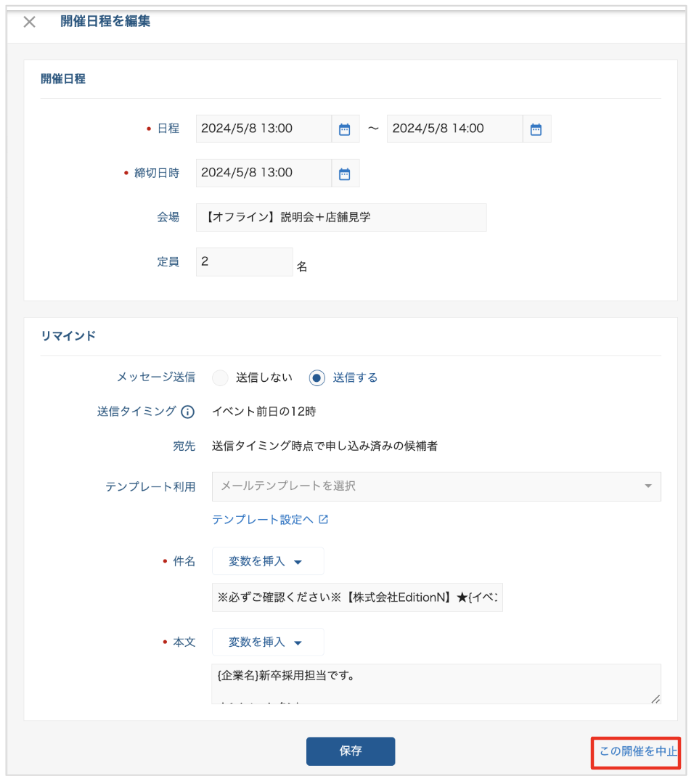Image resolution: width=694 pixels, height=784 pixels.
Task: Click info icon next to 送信タイミング
Action: pyautogui.click(x=187, y=412)
